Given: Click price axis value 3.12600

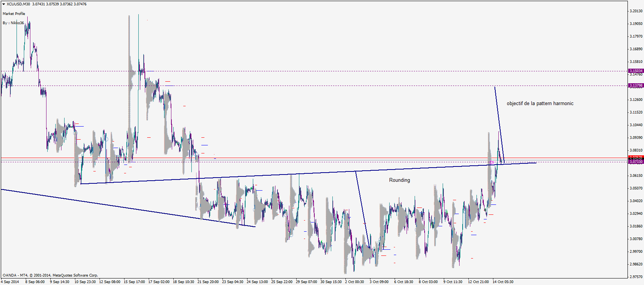Looking at the screenshot, I should tap(636, 100).
